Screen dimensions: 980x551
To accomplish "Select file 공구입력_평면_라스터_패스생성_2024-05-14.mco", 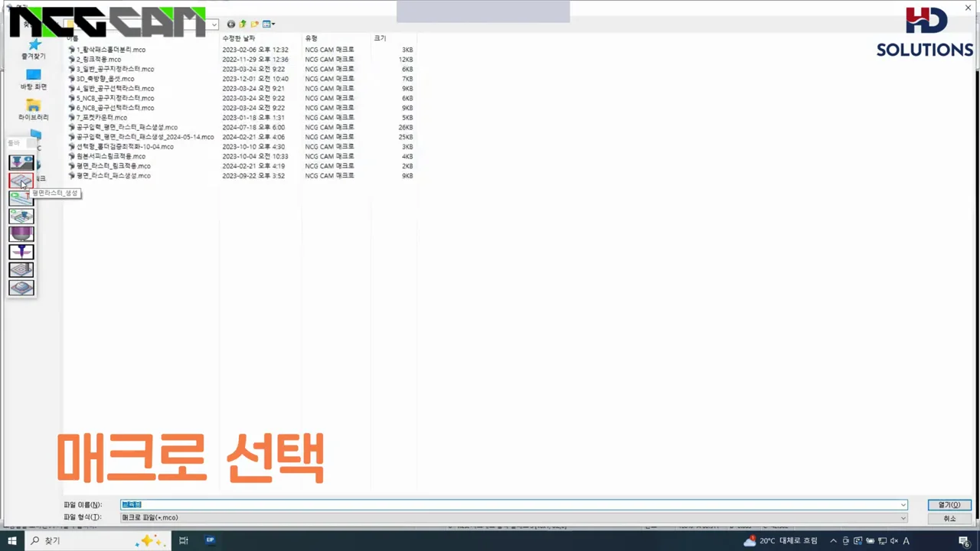I will tap(141, 137).
